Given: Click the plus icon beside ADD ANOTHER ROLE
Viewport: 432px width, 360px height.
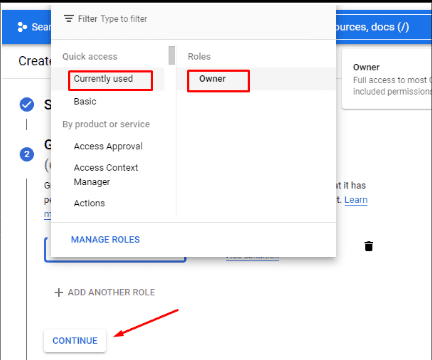Looking at the screenshot, I should (x=59, y=292).
